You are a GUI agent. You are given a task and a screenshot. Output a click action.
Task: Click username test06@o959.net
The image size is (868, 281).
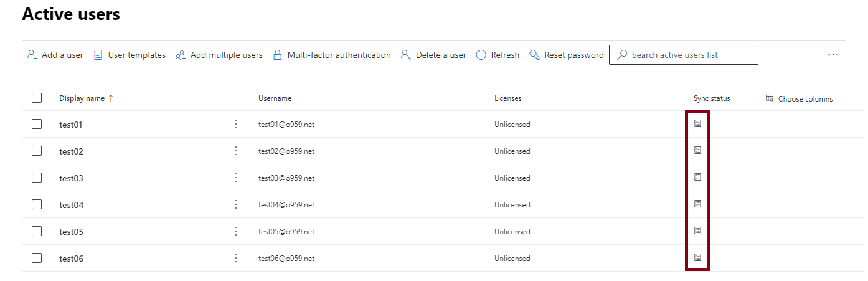point(286,259)
